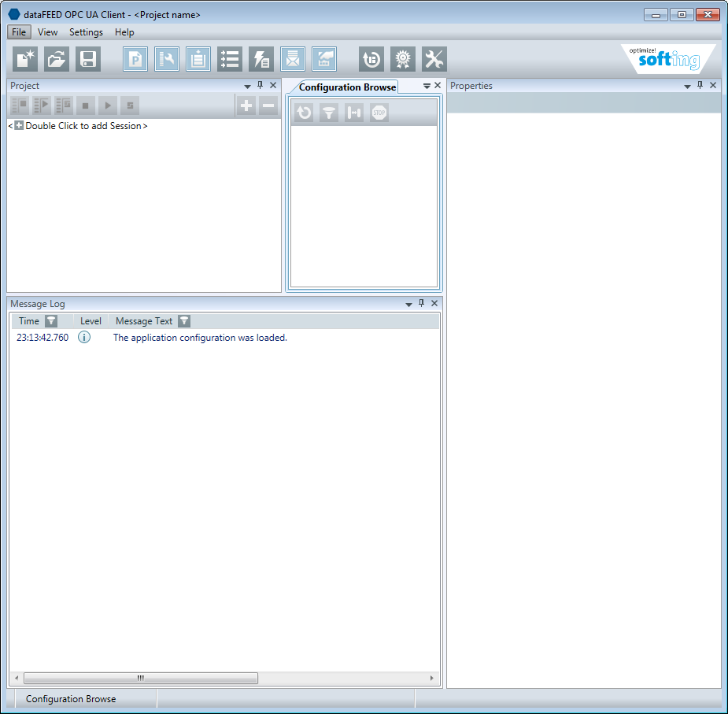Toggle the clipboard list toolbar icon

(x=198, y=59)
